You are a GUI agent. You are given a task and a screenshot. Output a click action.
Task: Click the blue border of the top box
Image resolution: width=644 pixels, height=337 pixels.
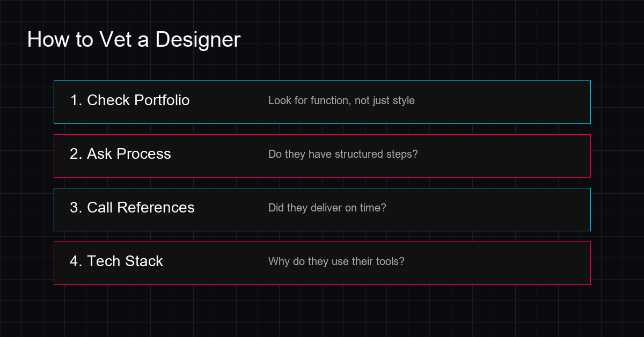click(x=322, y=80)
